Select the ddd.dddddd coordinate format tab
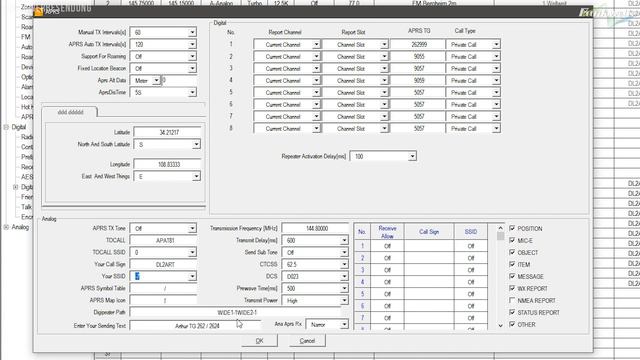Viewport: 640px width, 360px height. coord(70,112)
